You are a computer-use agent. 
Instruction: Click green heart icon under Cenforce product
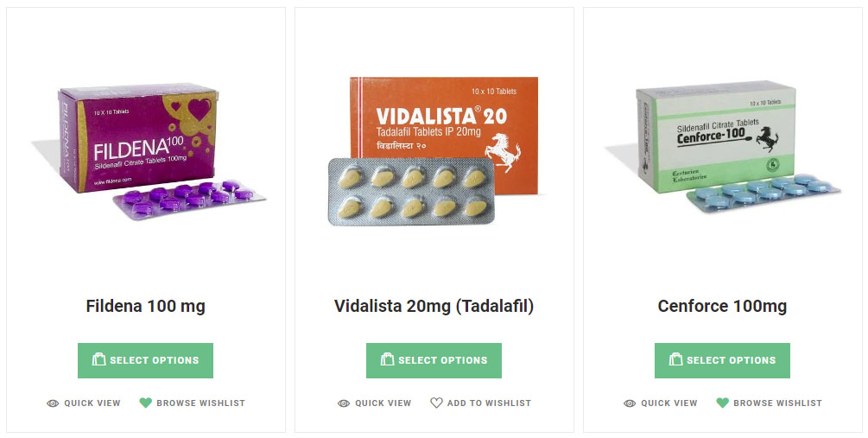tap(722, 403)
